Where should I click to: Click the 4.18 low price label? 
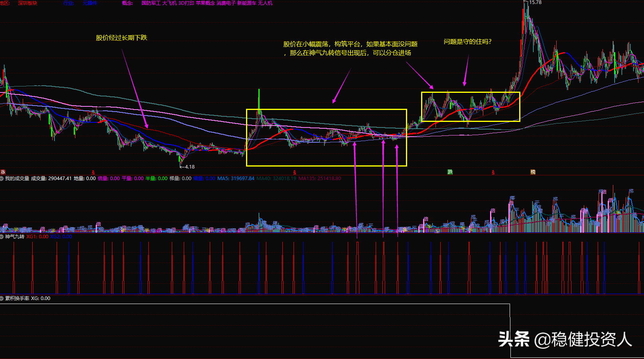coord(189,167)
